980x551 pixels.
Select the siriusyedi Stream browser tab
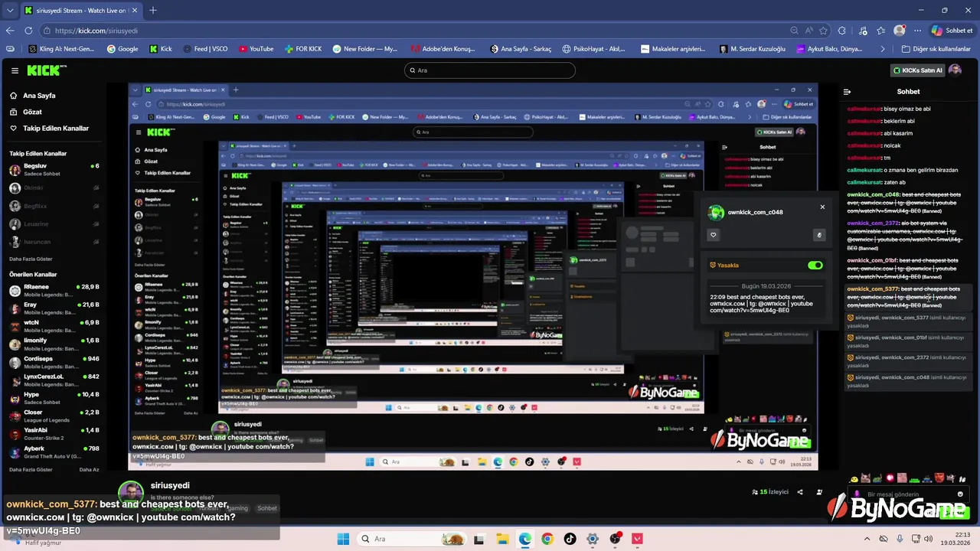pos(80,11)
